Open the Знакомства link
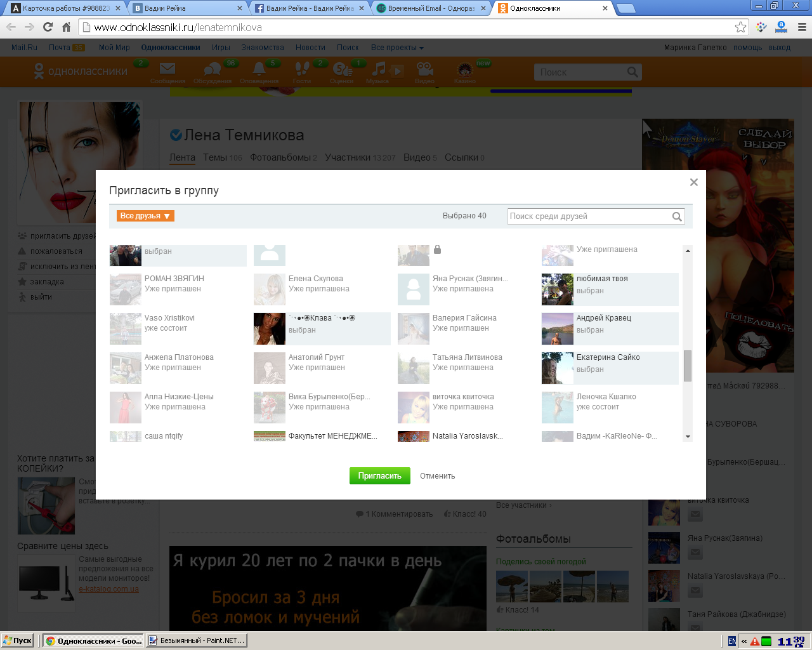 coord(263,48)
